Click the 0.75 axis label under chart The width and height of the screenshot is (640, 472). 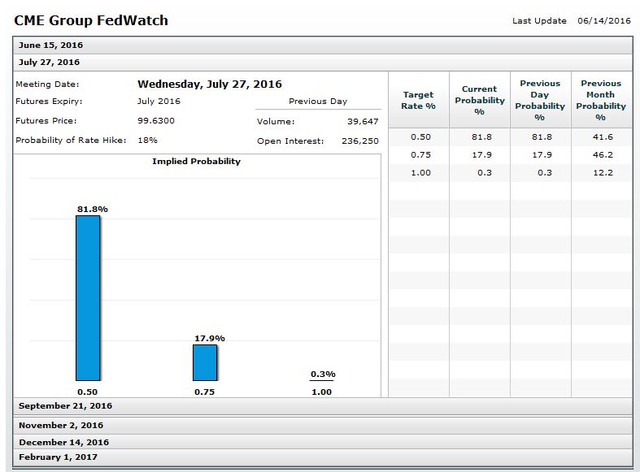tap(204, 392)
